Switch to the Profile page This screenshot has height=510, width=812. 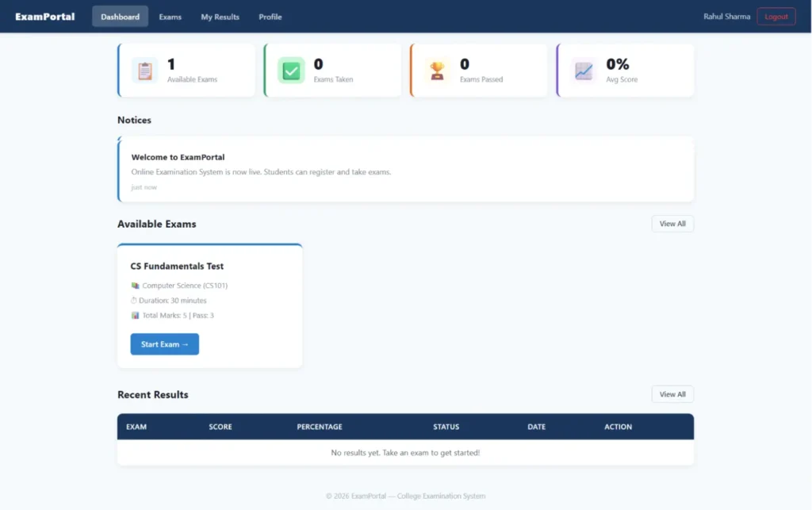pyautogui.click(x=270, y=17)
